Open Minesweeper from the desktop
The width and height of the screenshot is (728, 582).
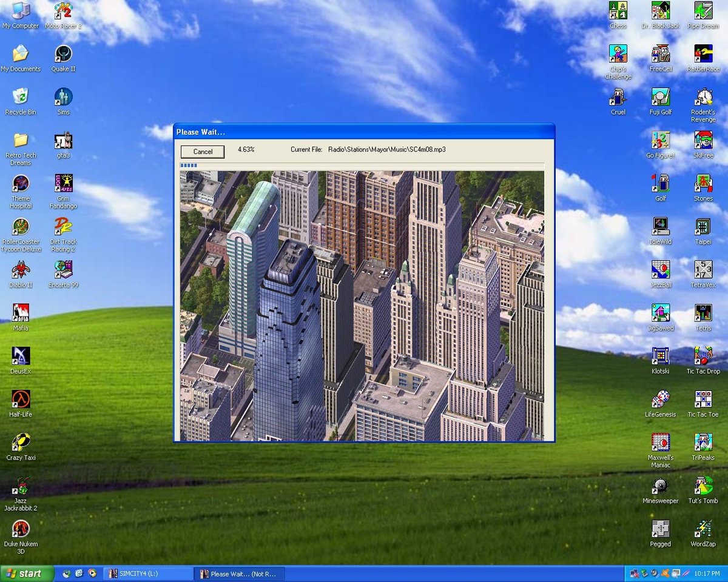[x=660, y=485]
